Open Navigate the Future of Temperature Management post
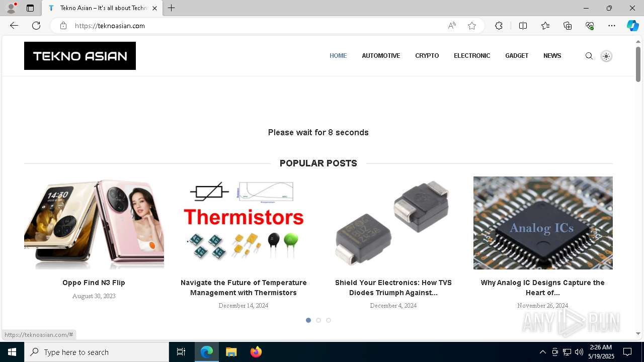Screen dimensions: 644x362 (244, 288)
